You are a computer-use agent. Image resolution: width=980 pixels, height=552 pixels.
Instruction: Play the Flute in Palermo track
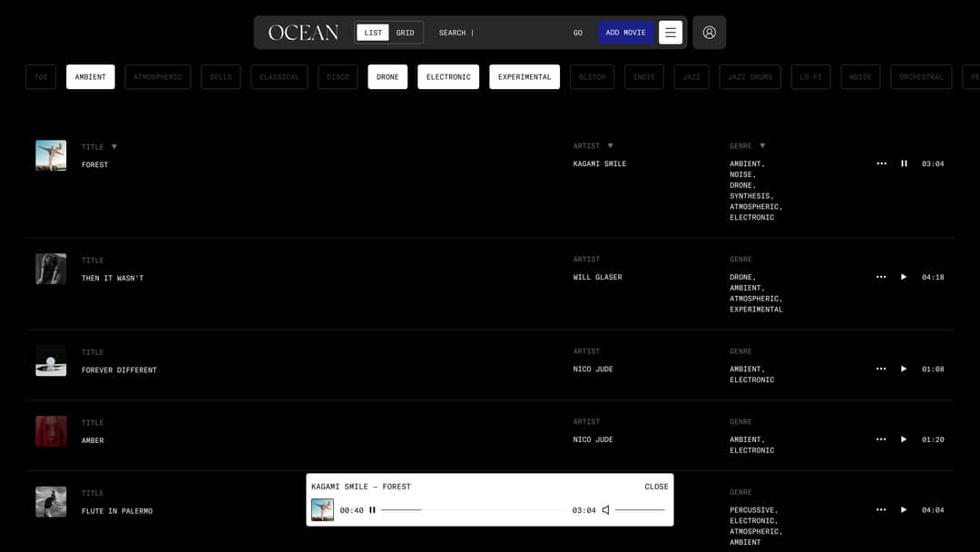tap(904, 510)
